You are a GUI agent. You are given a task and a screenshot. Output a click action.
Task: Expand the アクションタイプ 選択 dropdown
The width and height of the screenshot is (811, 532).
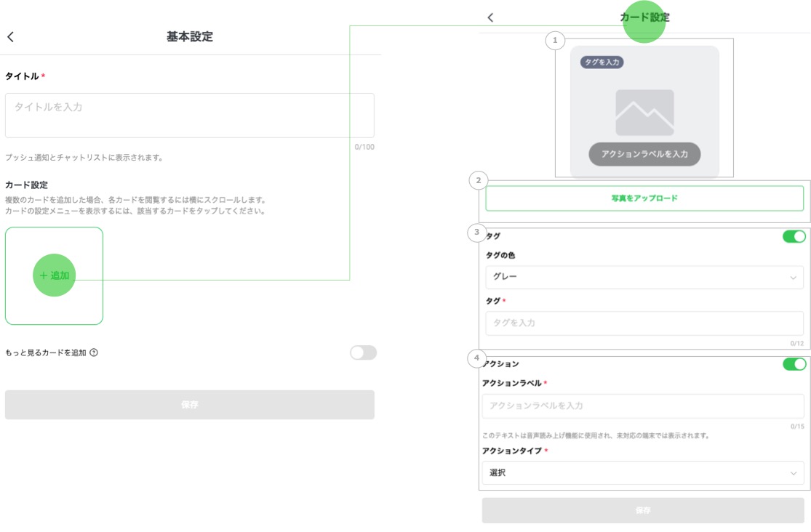pyautogui.click(x=643, y=473)
